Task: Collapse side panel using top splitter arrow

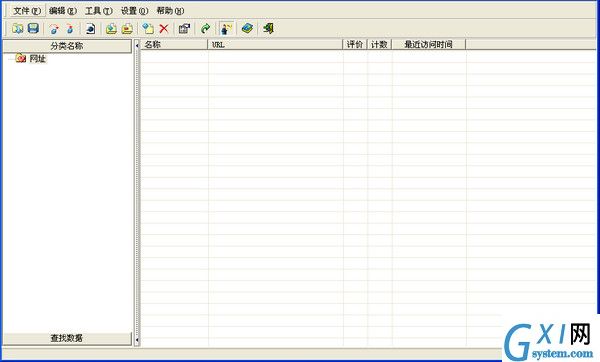Action: click(137, 46)
